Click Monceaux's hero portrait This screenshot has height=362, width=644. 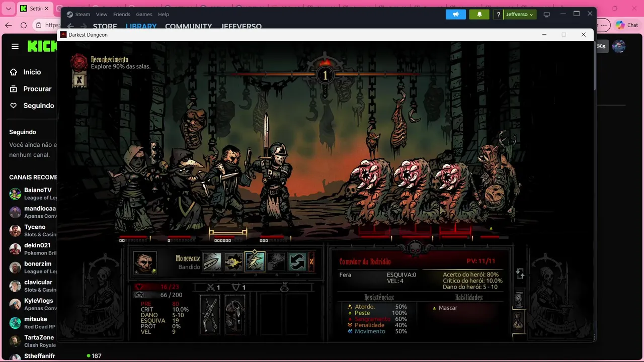pos(145,262)
